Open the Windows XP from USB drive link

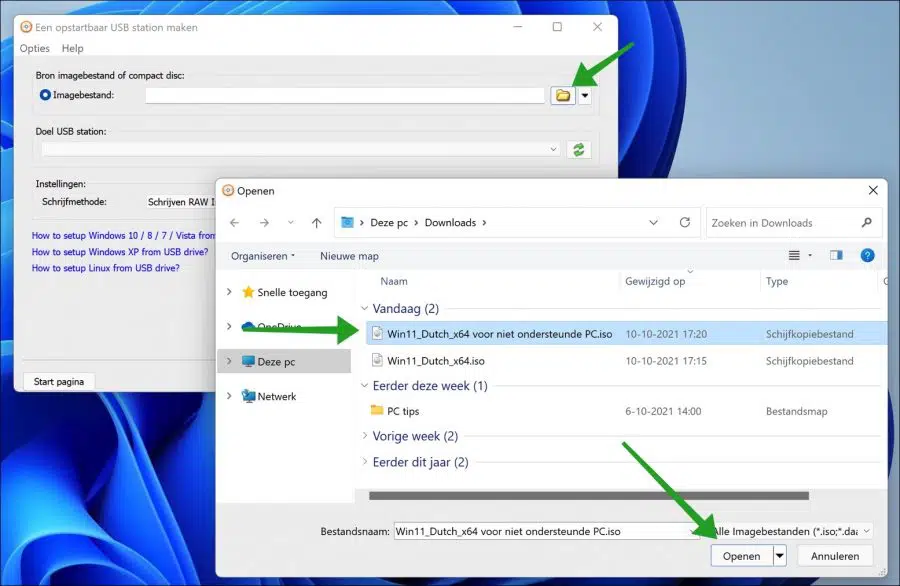coord(119,251)
